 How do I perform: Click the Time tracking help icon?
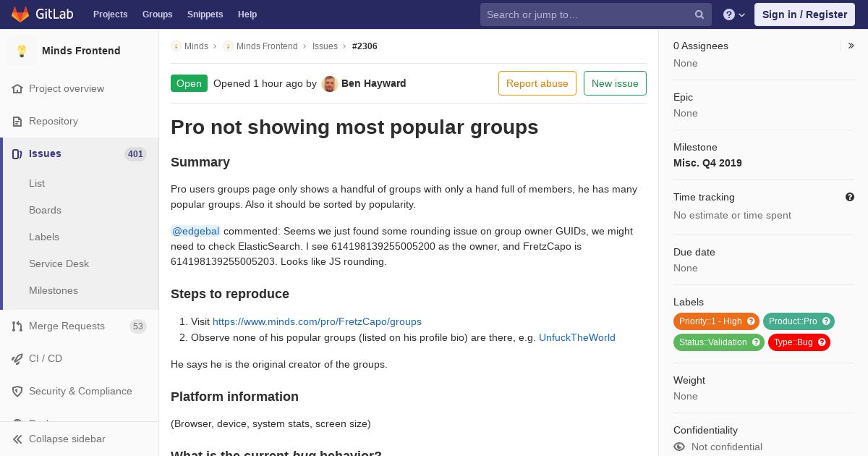tap(850, 197)
